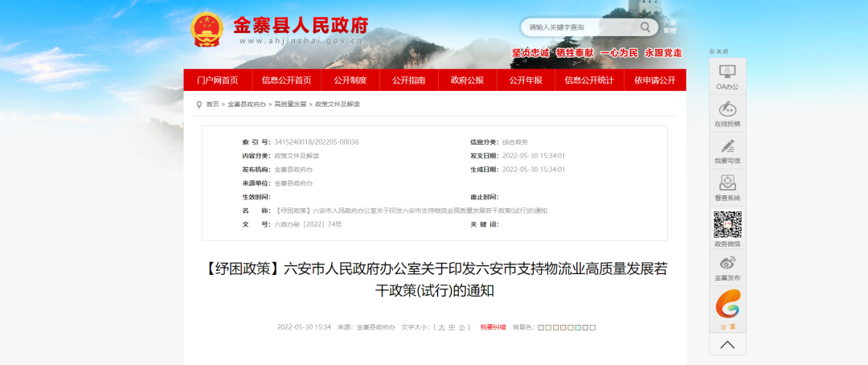Open 政府公报 navigation tab
The width and height of the screenshot is (868, 365).
click(467, 80)
